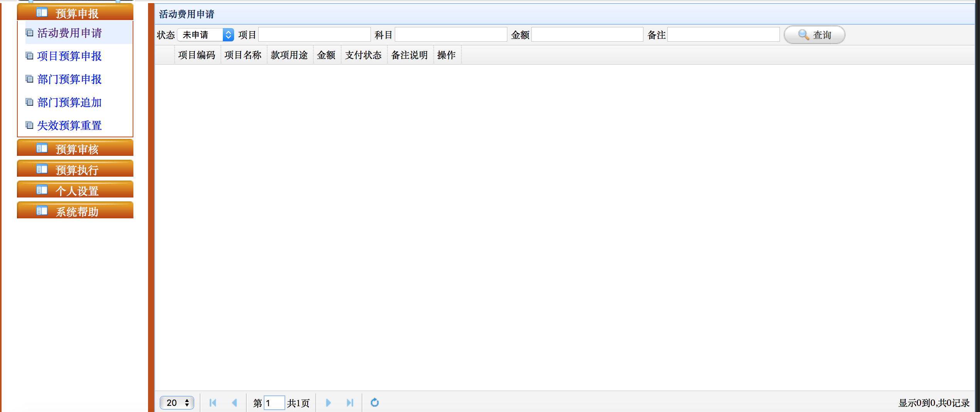
Task: Click the book icon on 预算执行 header
Action: click(x=42, y=169)
